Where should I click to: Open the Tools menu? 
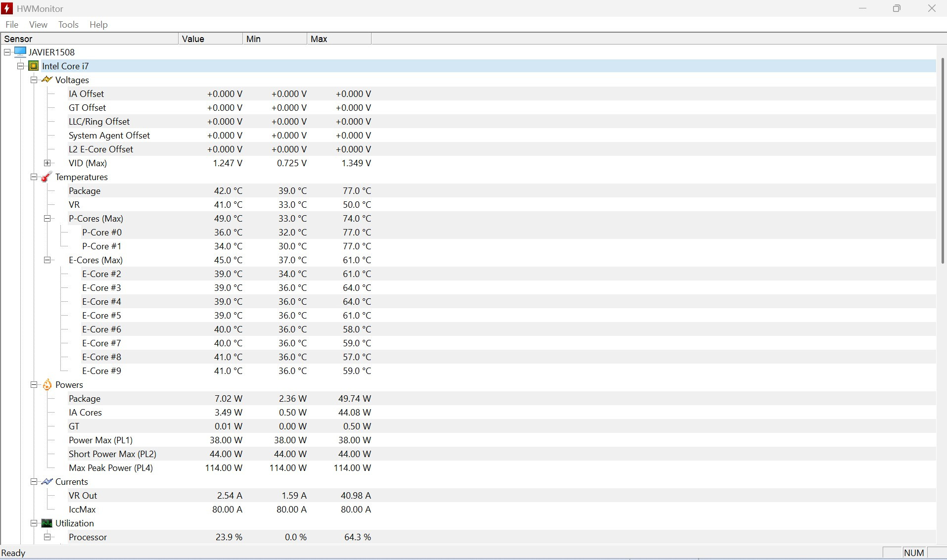point(68,24)
